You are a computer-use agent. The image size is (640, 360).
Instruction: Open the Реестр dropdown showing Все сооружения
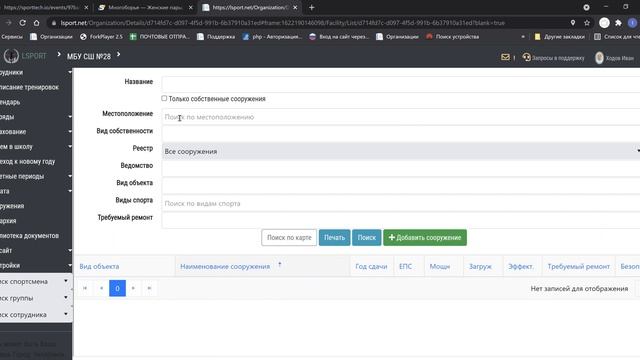coord(401,151)
